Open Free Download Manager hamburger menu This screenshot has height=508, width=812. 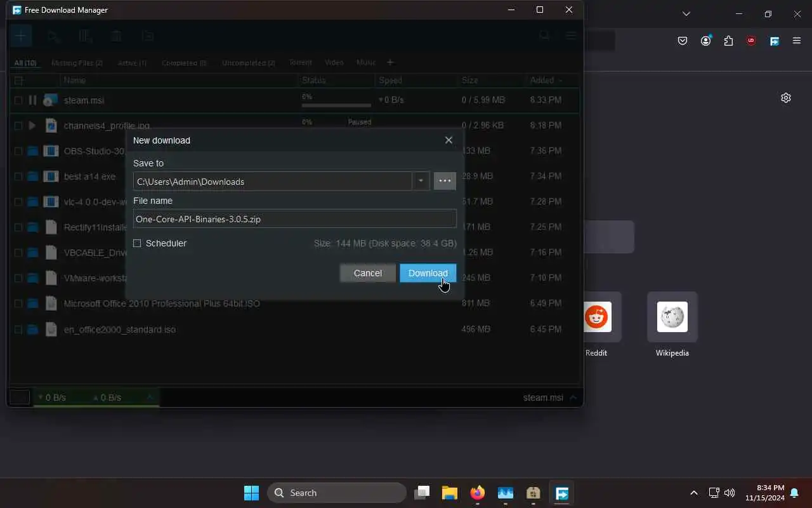571,36
